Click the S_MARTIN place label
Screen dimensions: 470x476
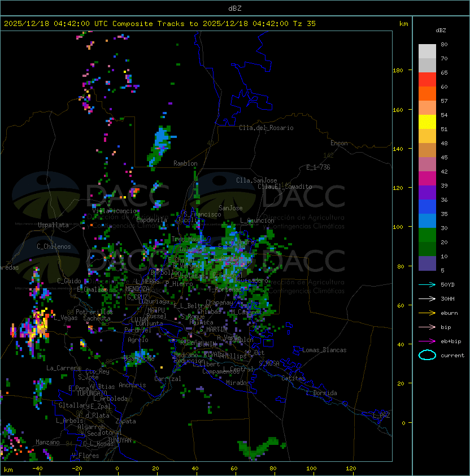coord(214,330)
